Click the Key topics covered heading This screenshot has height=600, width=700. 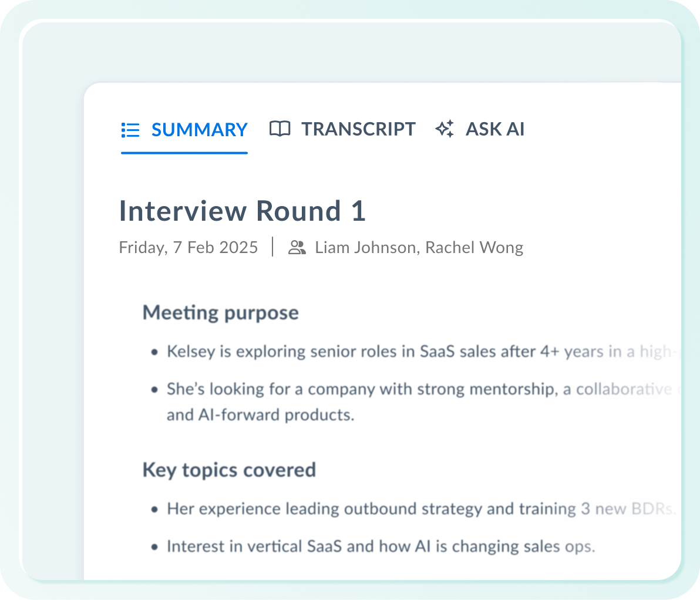tap(229, 470)
